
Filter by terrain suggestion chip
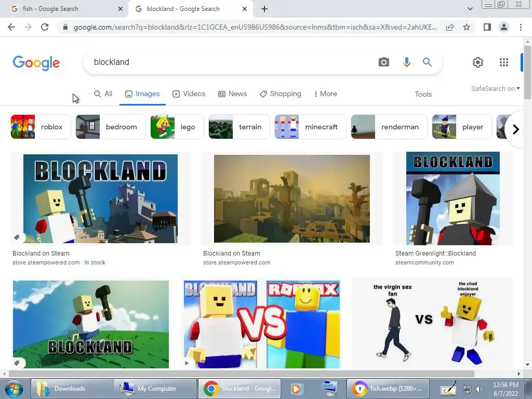tap(239, 127)
